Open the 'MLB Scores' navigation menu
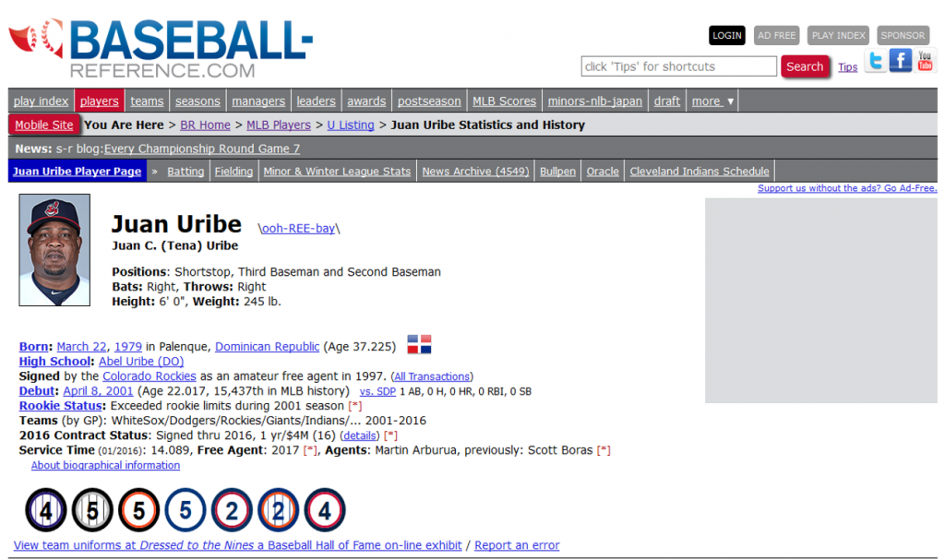Screen dimensions: 945x560 click(505, 101)
